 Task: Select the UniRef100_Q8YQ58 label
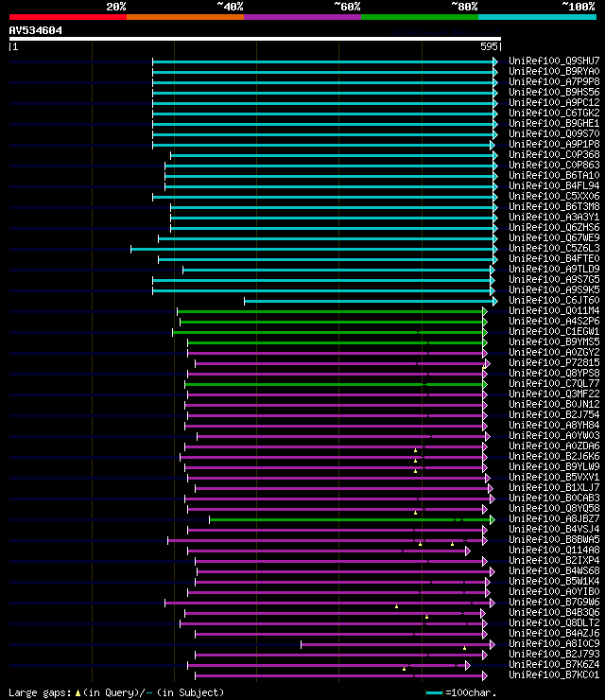554,508
